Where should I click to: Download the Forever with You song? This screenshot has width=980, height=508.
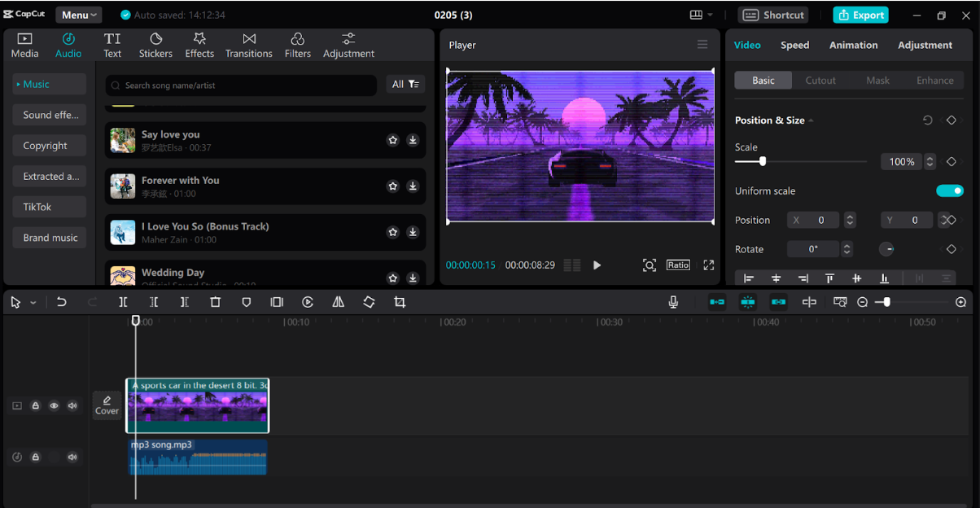(413, 186)
